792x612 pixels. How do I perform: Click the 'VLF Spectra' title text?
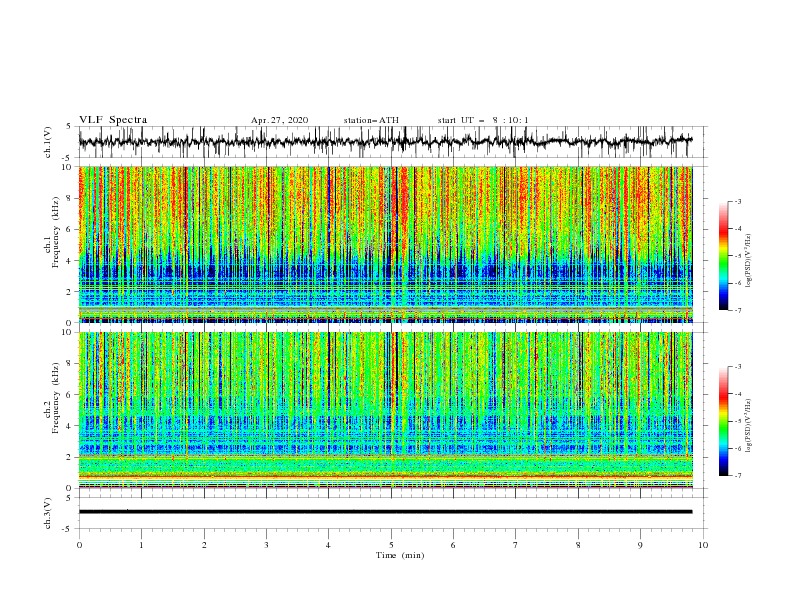(x=113, y=120)
